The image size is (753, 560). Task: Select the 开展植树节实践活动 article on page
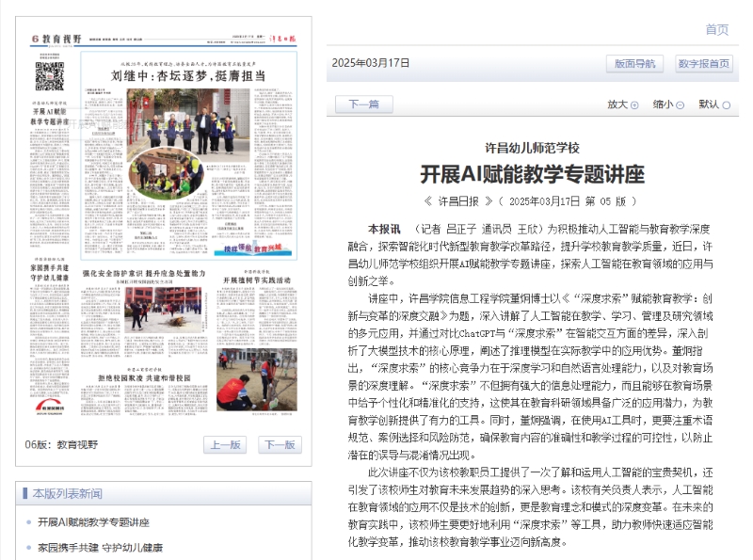256,280
